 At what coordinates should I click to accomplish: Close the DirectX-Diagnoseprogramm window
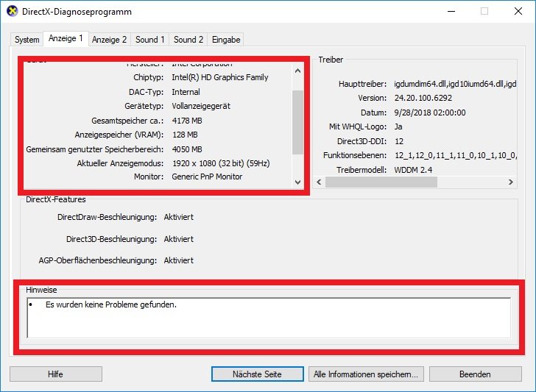pos(518,11)
